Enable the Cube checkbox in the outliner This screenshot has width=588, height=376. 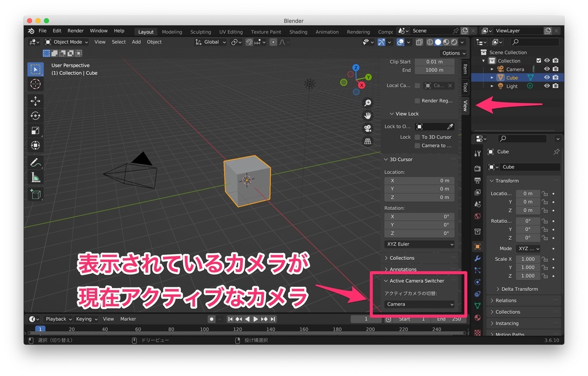point(539,77)
